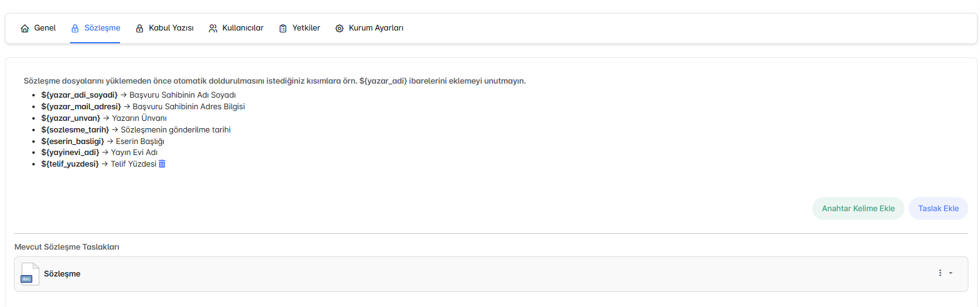Click the lock icon beside Kabul Yazısı
Image resolution: width=980 pixels, height=307 pixels.
point(140,29)
